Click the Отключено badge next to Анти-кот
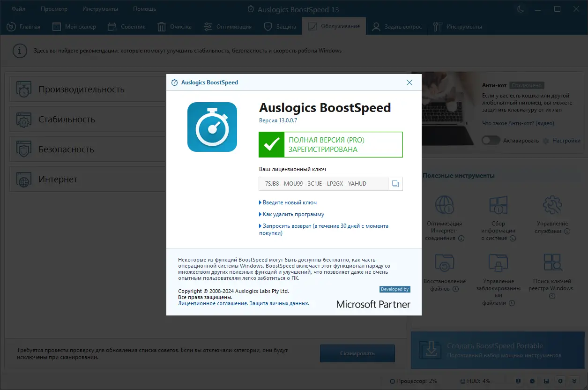The width and height of the screenshot is (588, 390). click(527, 85)
